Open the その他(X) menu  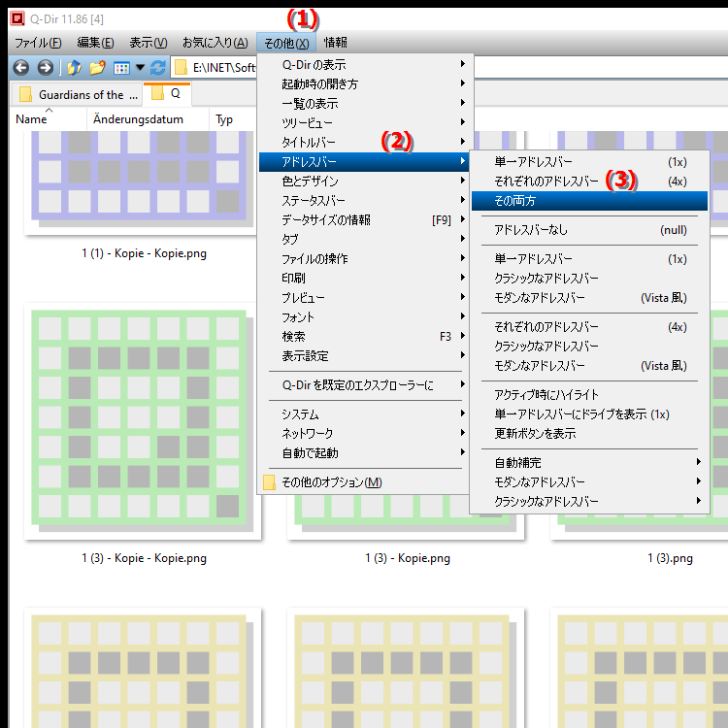286,43
